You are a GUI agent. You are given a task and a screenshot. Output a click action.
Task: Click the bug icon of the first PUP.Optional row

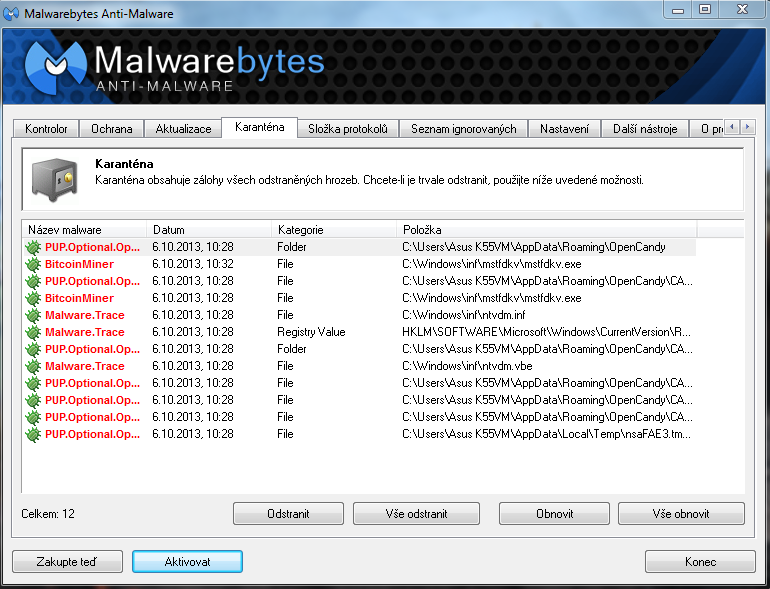(x=33, y=247)
